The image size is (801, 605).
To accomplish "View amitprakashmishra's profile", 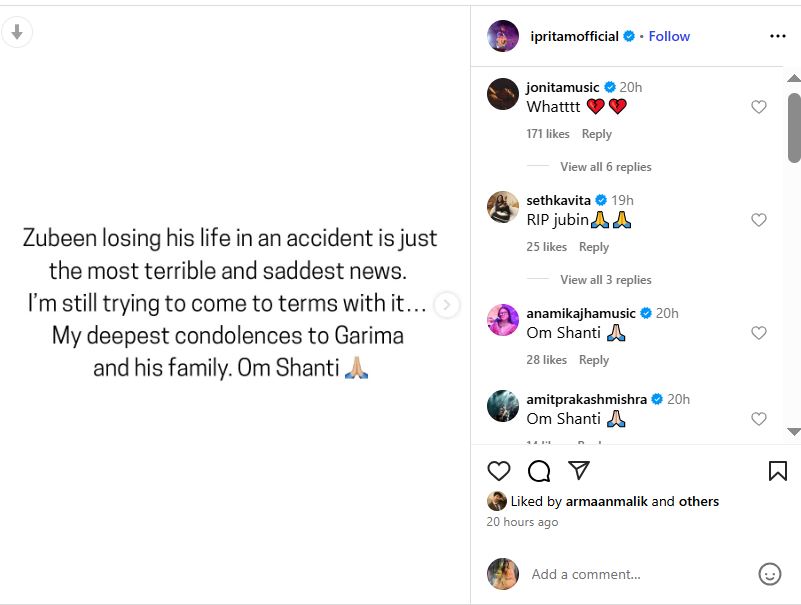I will [587, 399].
